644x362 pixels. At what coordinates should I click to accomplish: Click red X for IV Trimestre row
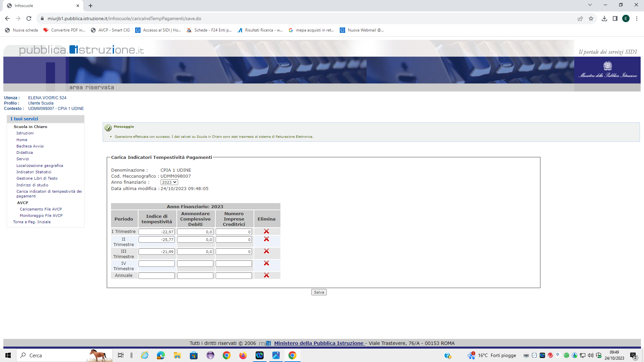[x=266, y=263]
